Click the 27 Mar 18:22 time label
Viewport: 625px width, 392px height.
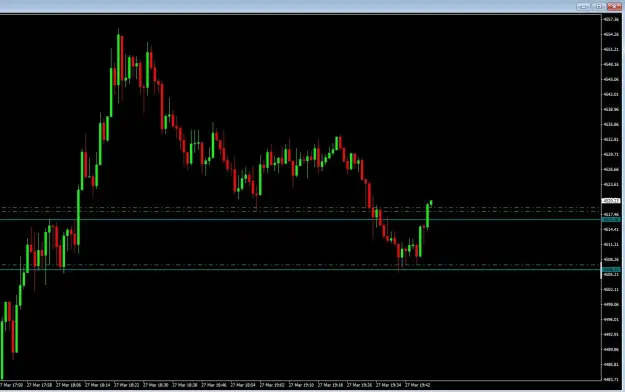(127, 385)
